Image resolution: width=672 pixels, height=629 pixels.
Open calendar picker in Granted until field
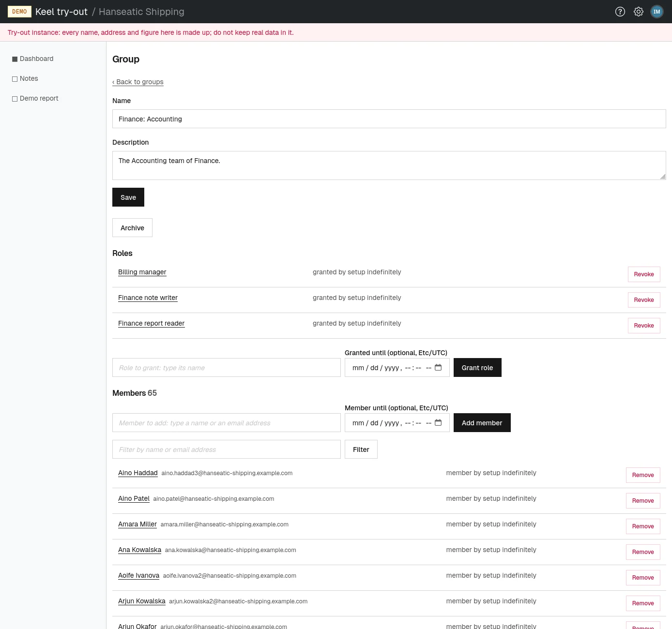(438, 368)
